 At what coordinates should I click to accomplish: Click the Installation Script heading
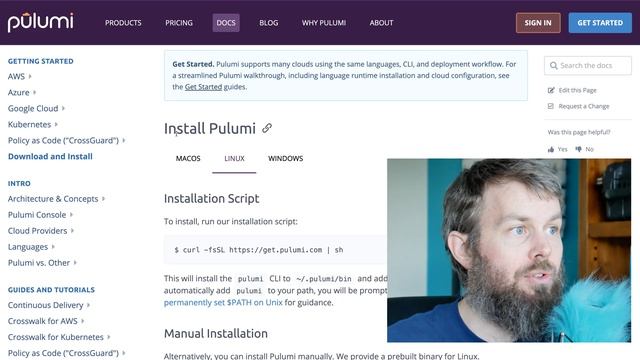211,198
